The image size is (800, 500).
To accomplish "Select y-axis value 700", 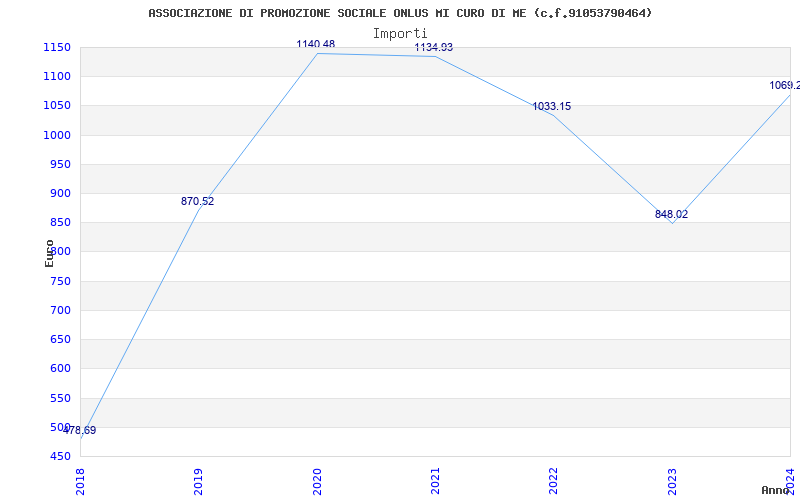I will [x=61, y=310].
